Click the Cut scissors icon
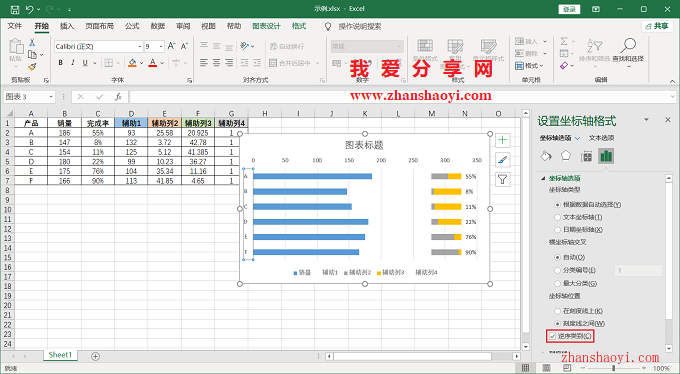Image resolution: width=680 pixels, height=374 pixels. pos(32,43)
